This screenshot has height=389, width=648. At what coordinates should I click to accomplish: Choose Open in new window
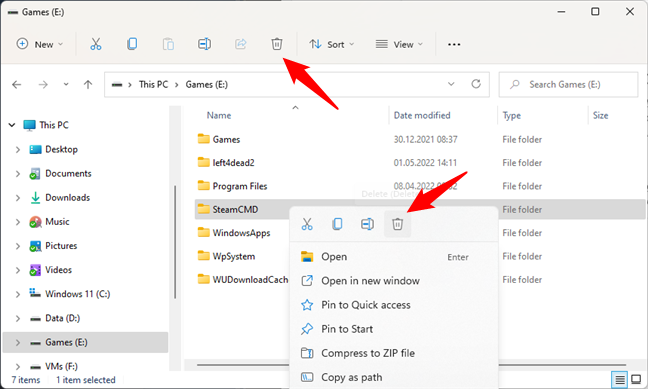[394, 281]
